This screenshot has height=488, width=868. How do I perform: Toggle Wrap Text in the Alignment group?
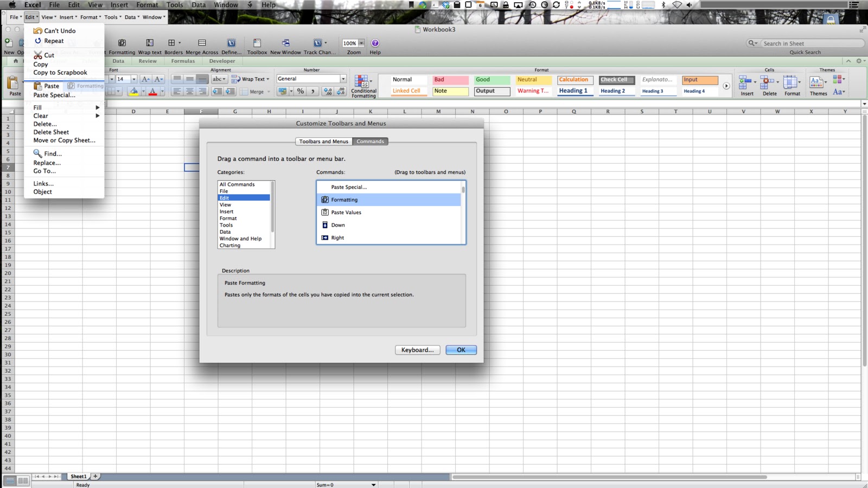click(249, 79)
